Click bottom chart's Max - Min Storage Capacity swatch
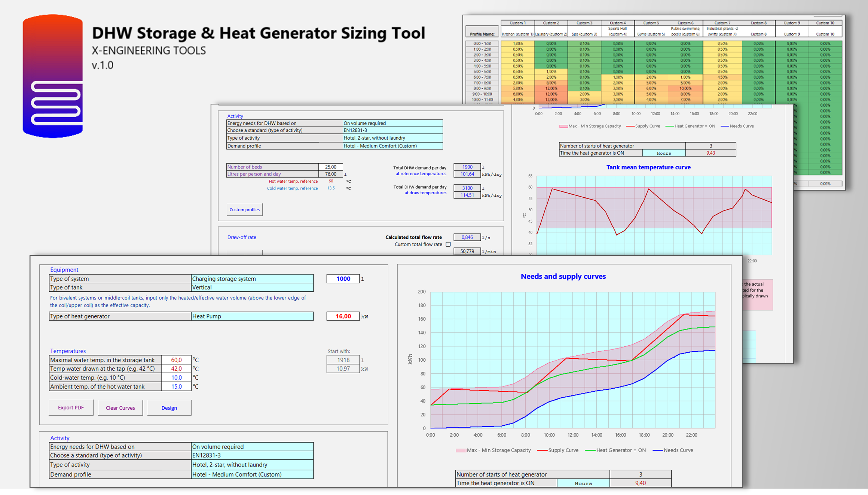Image resolution: width=868 pixels, height=495 pixels. pos(461,450)
